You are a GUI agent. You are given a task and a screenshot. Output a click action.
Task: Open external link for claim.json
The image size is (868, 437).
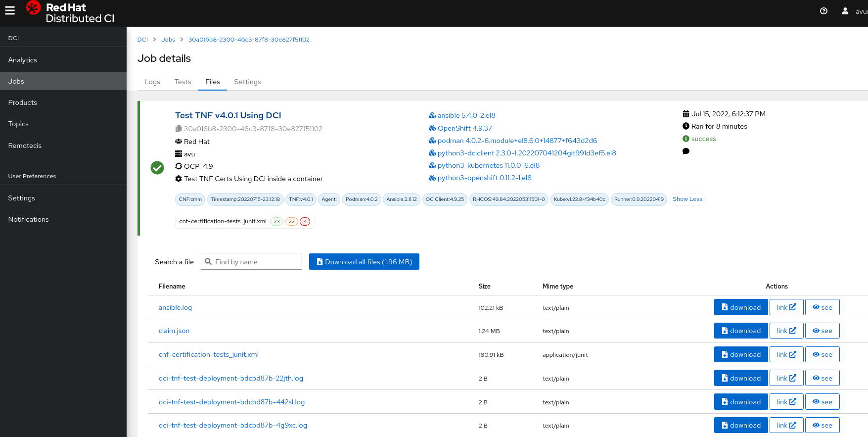786,331
